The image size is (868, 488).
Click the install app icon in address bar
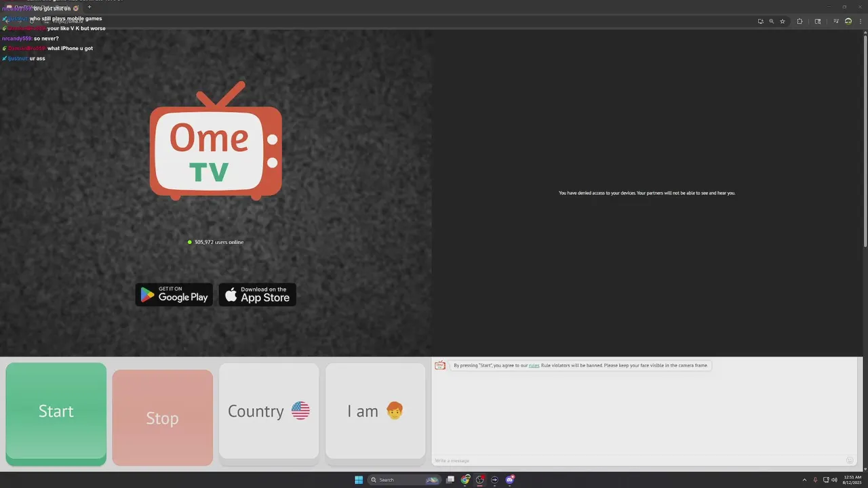(761, 21)
